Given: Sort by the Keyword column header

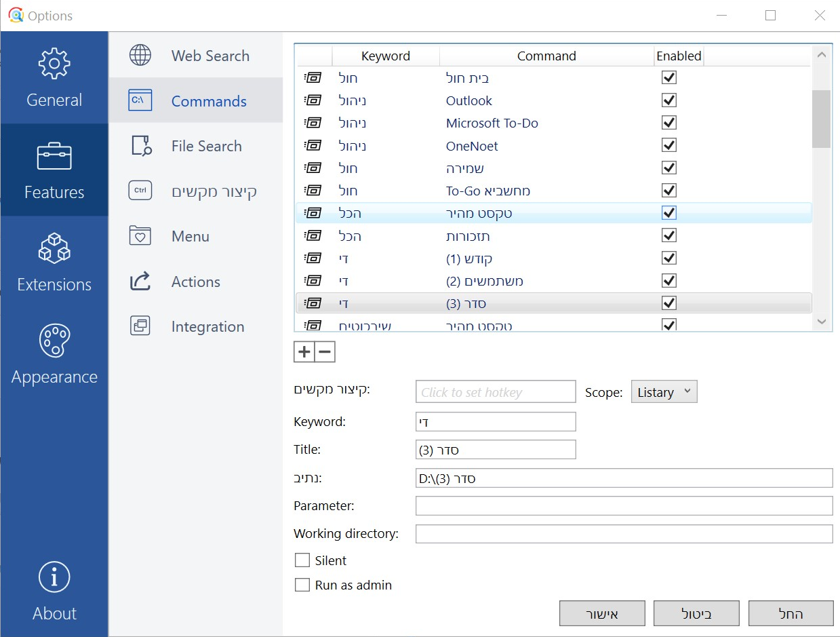Looking at the screenshot, I should pos(386,56).
